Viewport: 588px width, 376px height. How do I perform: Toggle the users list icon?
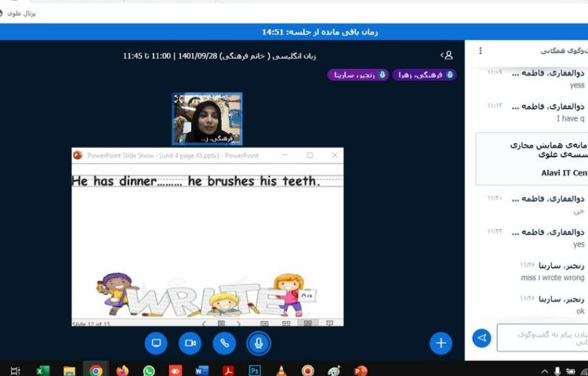pyautogui.click(x=447, y=56)
